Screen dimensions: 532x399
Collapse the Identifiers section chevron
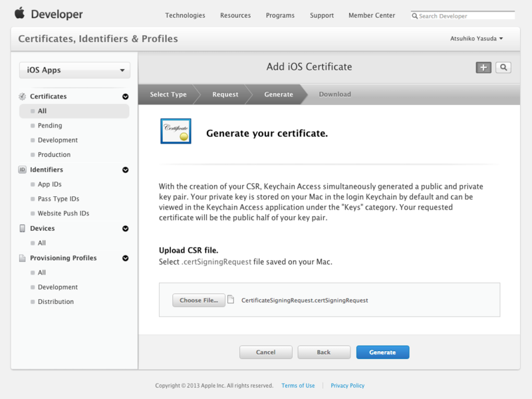click(x=126, y=170)
